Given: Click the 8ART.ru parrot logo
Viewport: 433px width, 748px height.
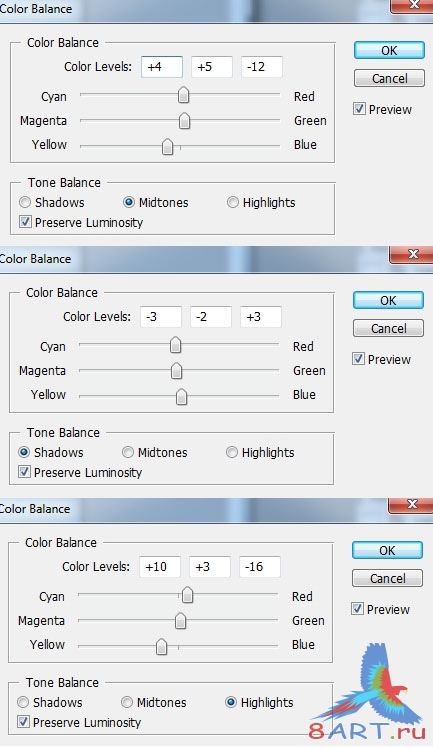Looking at the screenshot, I should (370, 692).
